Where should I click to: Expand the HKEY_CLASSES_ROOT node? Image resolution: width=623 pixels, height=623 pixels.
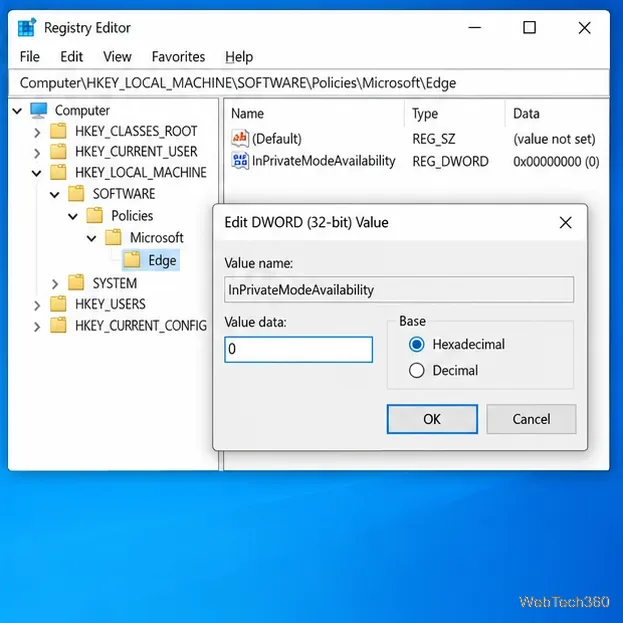click(x=37, y=132)
